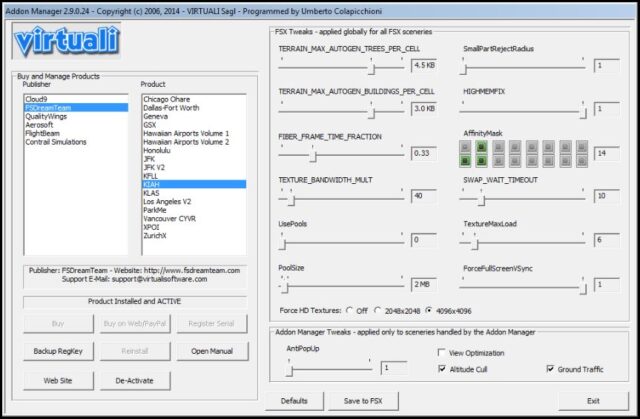Select FSDreamTeam in the Publisher list
Image resolution: width=640 pixels, height=419 pixels.
(x=76, y=108)
